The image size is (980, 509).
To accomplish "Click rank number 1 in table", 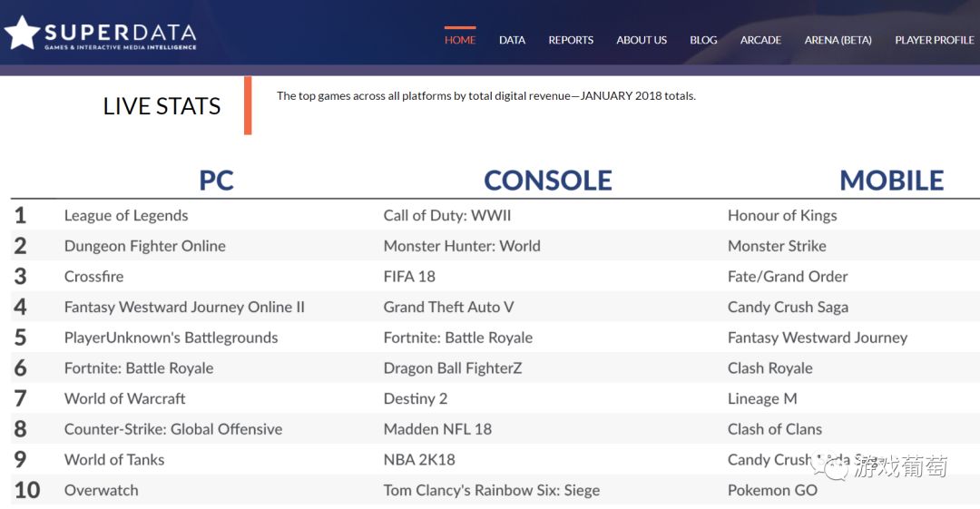I will [20, 216].
